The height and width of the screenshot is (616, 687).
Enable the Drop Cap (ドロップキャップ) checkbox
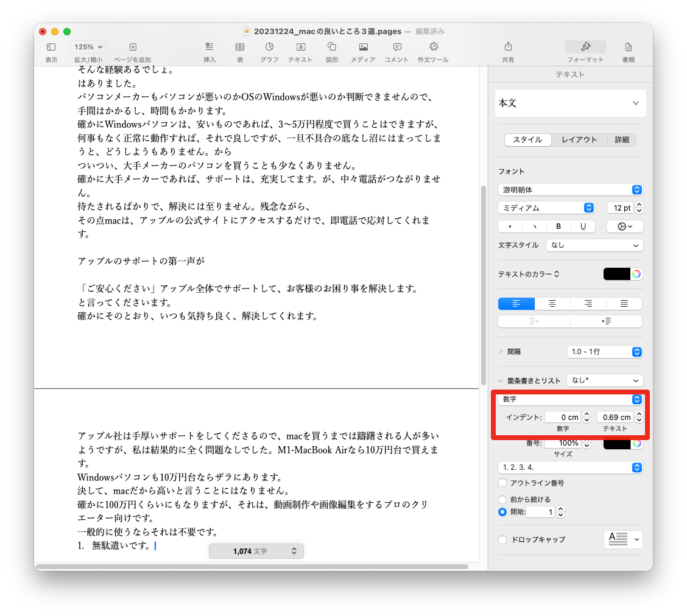coord(502,540)
